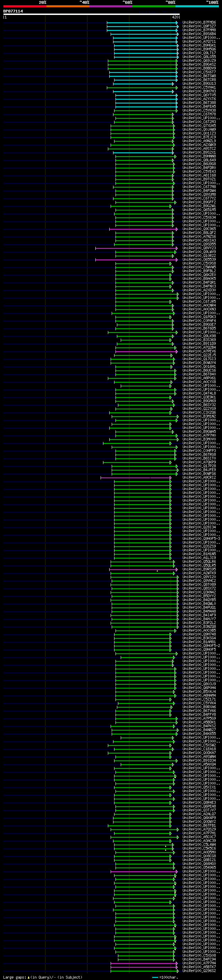The image size is (222, 980).
Task: Click the white query sequence bar
Action: [92, 15]
